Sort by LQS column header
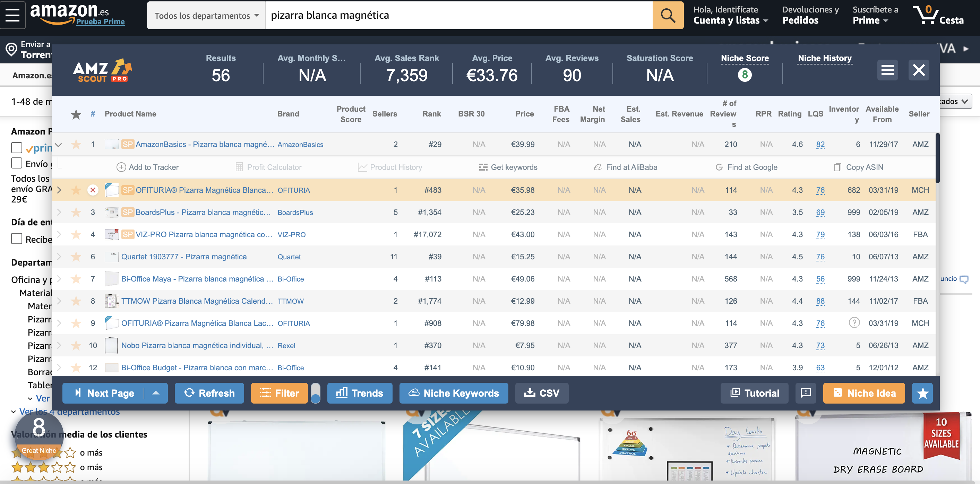The image size is (980, 484). click(x=816, y=114)
